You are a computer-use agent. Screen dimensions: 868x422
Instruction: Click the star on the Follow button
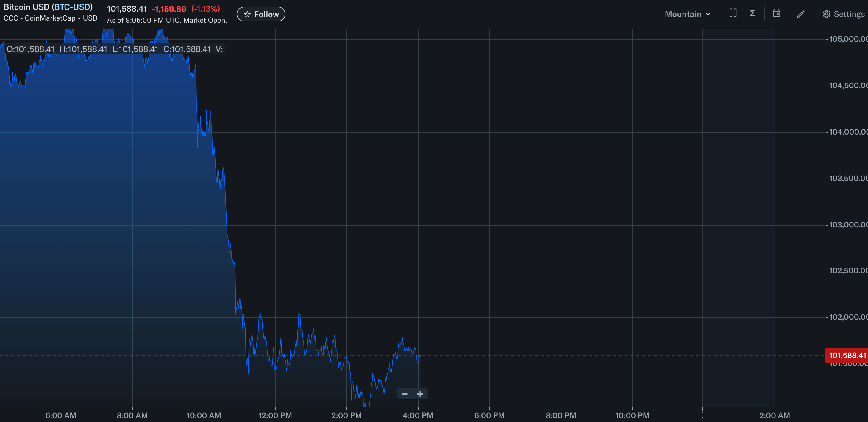[x=248, y=14]
